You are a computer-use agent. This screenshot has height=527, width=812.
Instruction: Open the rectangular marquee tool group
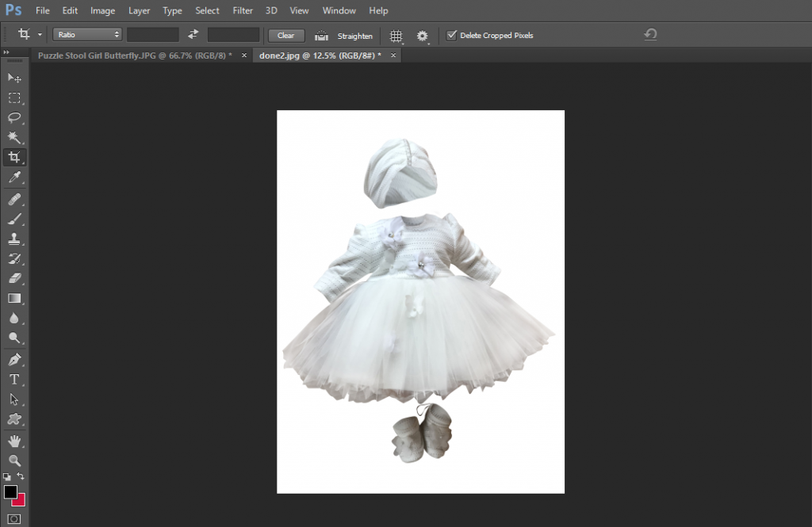14,97
